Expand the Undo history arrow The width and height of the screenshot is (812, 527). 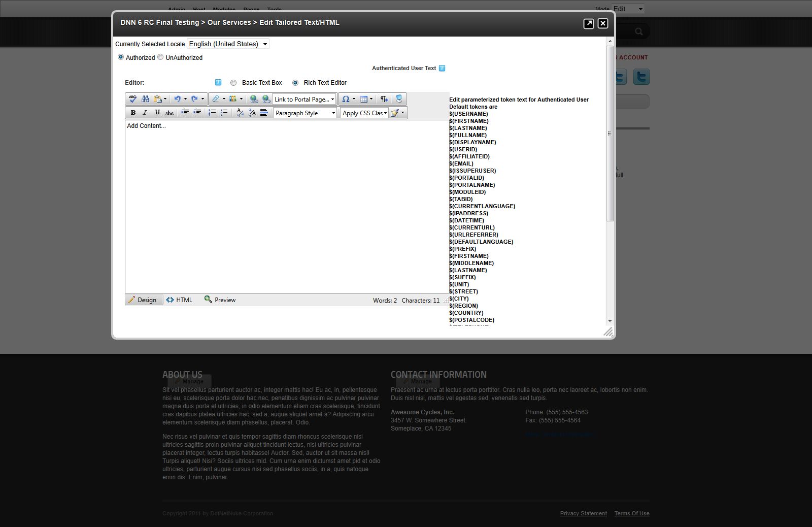click(185, 99)
